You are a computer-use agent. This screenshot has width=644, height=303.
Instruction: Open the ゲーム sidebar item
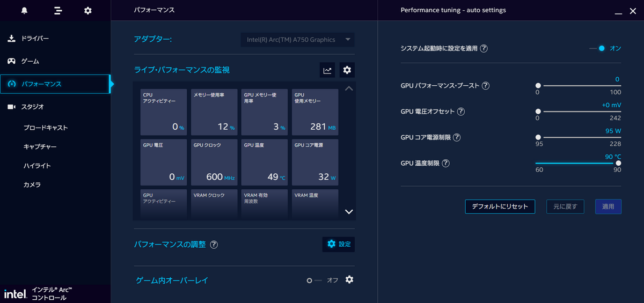click(55, 61)
